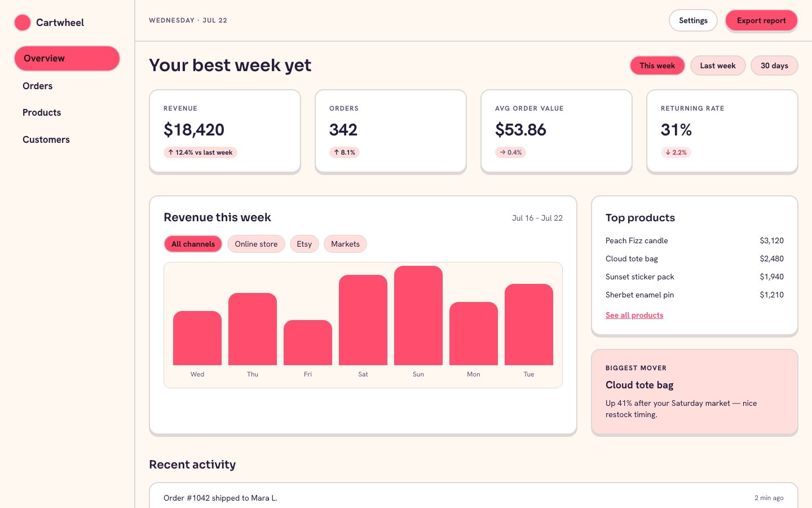
Task: Filter chart by Etsy channel
Action: [304, 244]
